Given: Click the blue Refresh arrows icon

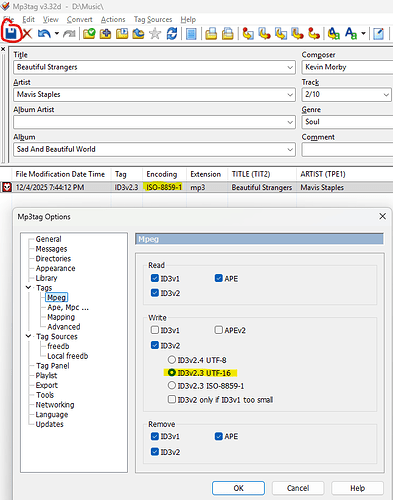Looking at the screenshot, I should coord(172,33).
